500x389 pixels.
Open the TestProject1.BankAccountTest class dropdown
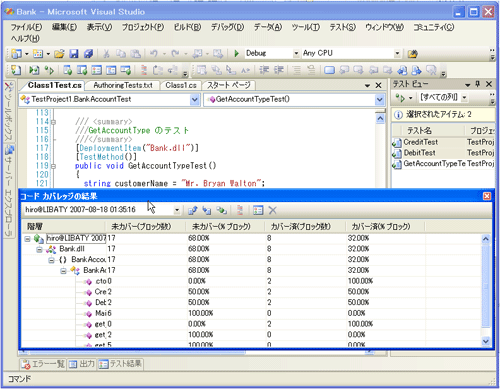pos(195,100)
